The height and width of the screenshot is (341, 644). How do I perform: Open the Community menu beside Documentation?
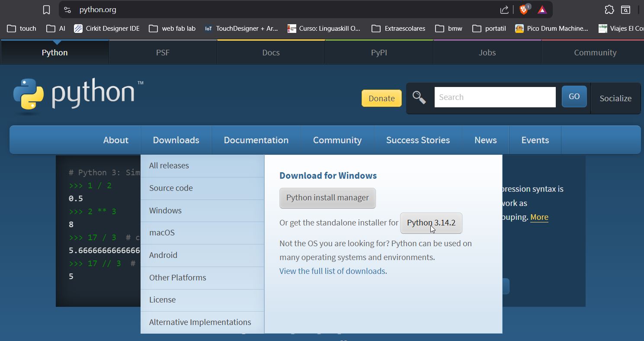(337, 140)
